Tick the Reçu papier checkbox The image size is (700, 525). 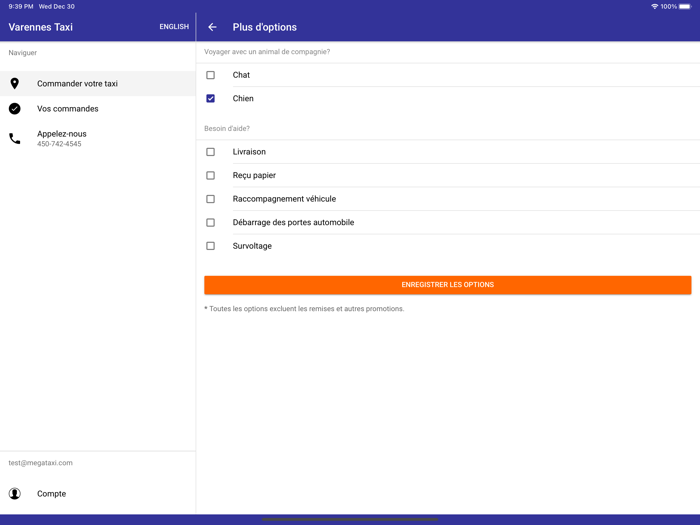pyautogui.click(x=210, y=175)
